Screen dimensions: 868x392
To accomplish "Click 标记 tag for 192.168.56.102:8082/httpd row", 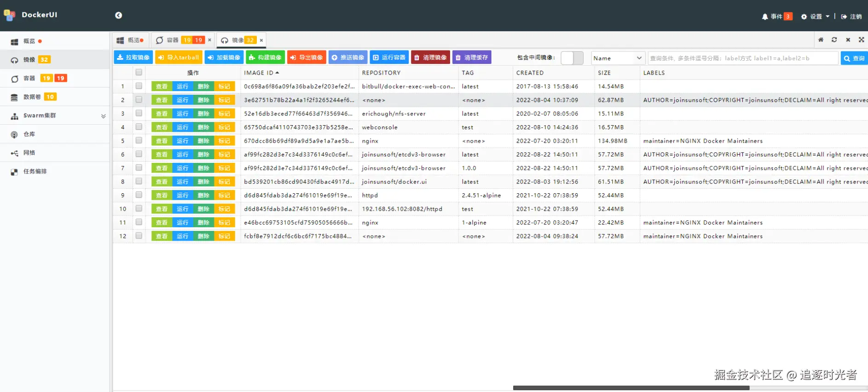I will click(225, 209).
